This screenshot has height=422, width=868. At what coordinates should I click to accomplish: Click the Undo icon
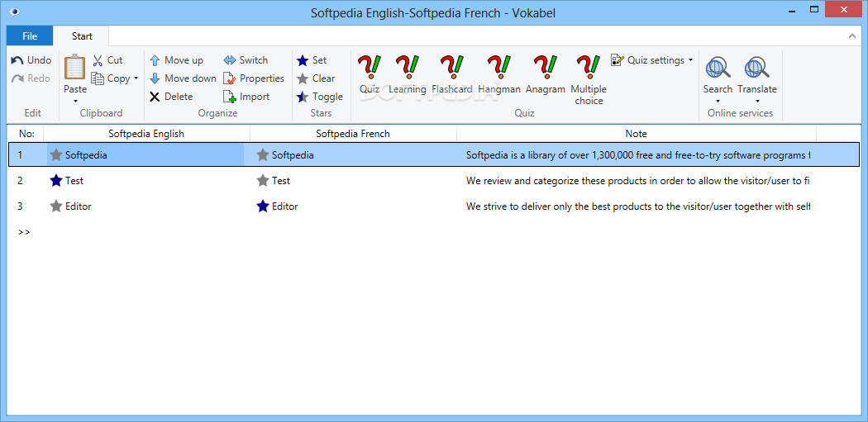click(17, 60)
